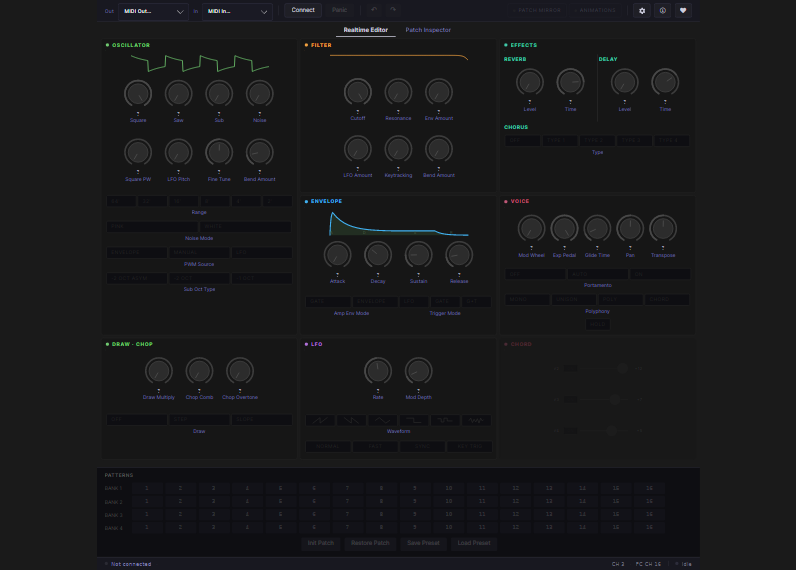Set Amp Env Mode to Gate

coord(328,301)
